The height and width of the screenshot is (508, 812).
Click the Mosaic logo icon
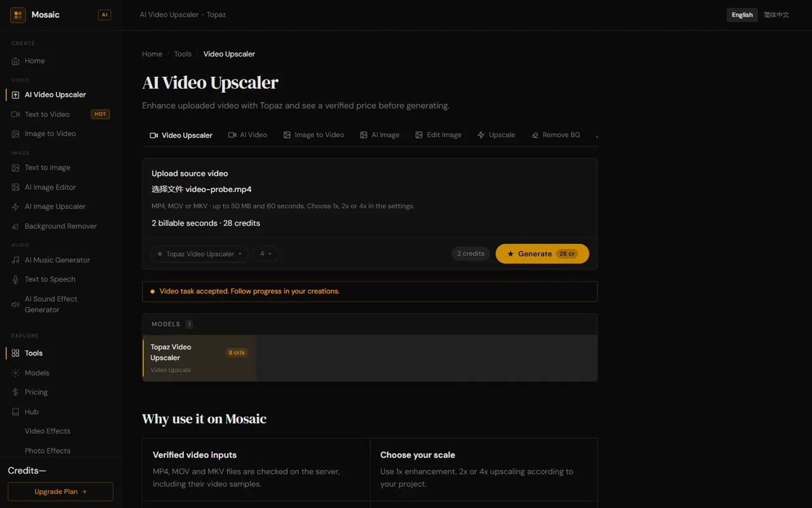point(18,15)
